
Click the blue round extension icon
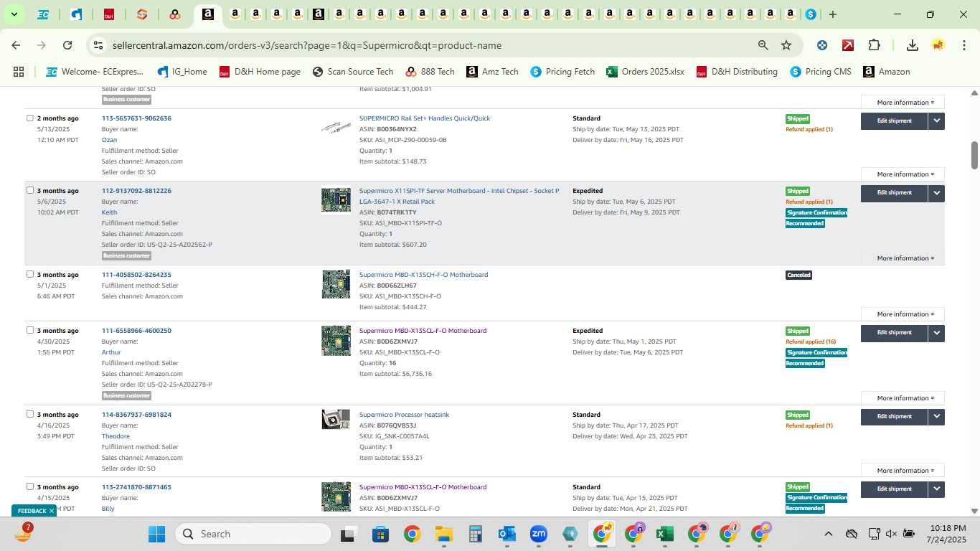click(x=822, y=45)
